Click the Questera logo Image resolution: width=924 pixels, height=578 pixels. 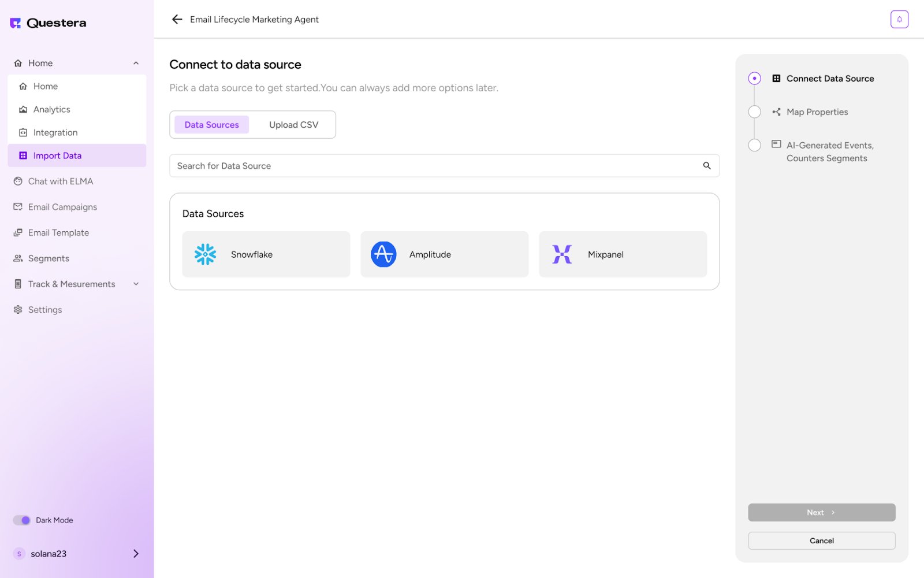pos(49,23)
